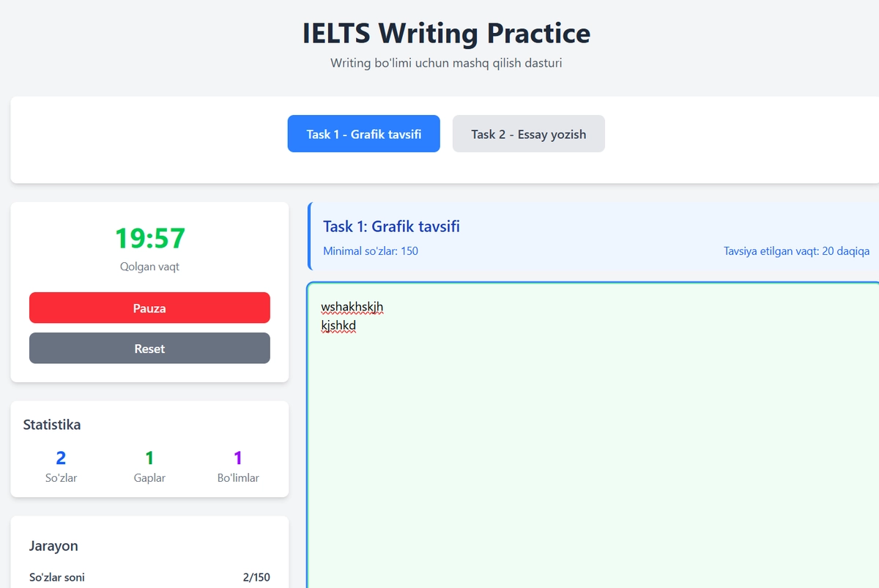Click the gray Reset button
The width and height of the screenshot is (879, 588).
tap(149, 349)
